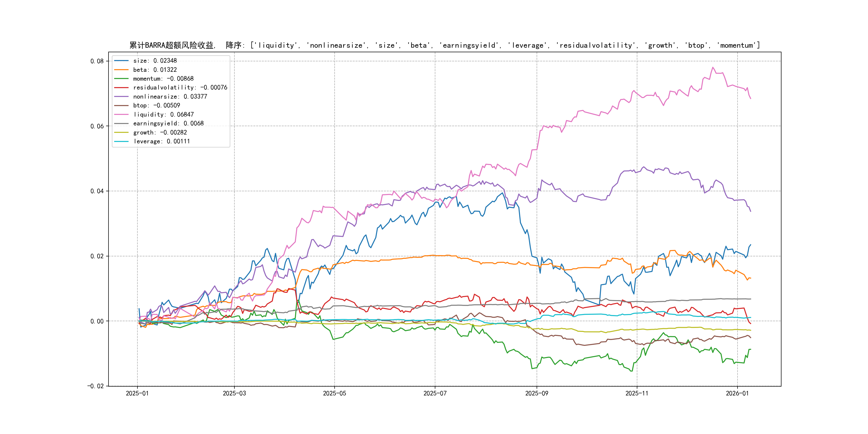Click the 2025-01 x-axis tick label

click(137, 393)
